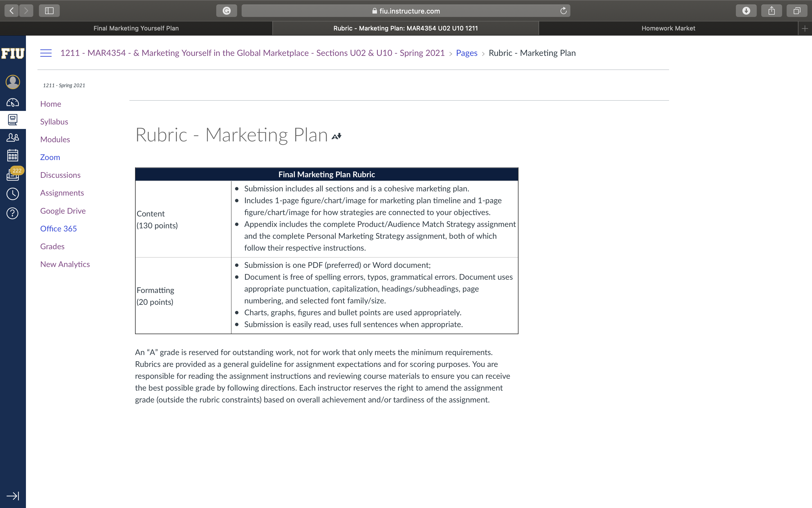Screen dimensions: 812x508
Task: Click the FIU logo in the global navigation
Action: (x=13, y=53)
